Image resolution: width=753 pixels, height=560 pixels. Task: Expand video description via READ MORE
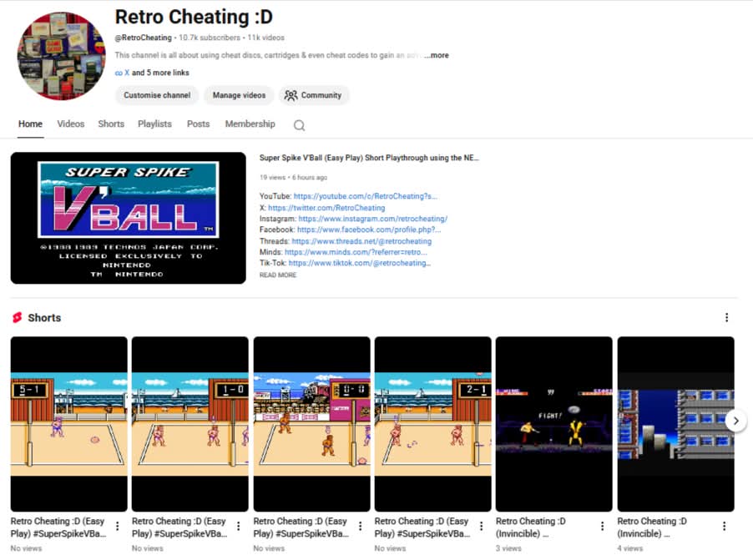pyautogui.click(x=278, y=275)
